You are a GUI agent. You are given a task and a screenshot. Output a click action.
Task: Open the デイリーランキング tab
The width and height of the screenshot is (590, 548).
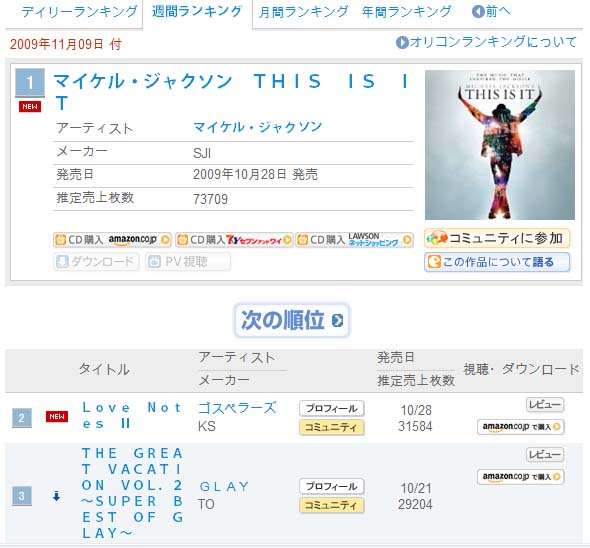[79, 12]
